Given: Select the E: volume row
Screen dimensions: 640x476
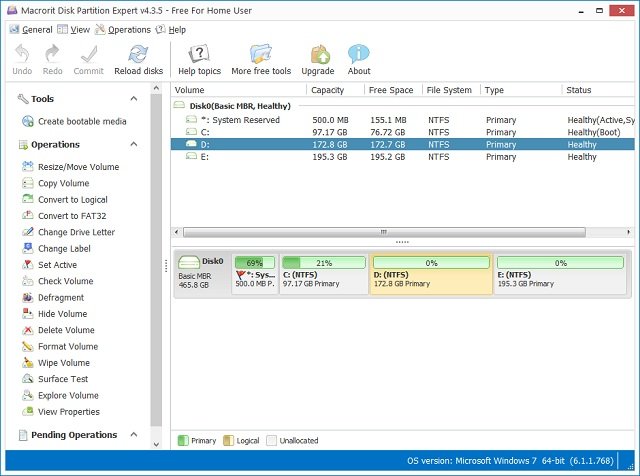Looking at the screenshot, I should (x=402, y=157).
